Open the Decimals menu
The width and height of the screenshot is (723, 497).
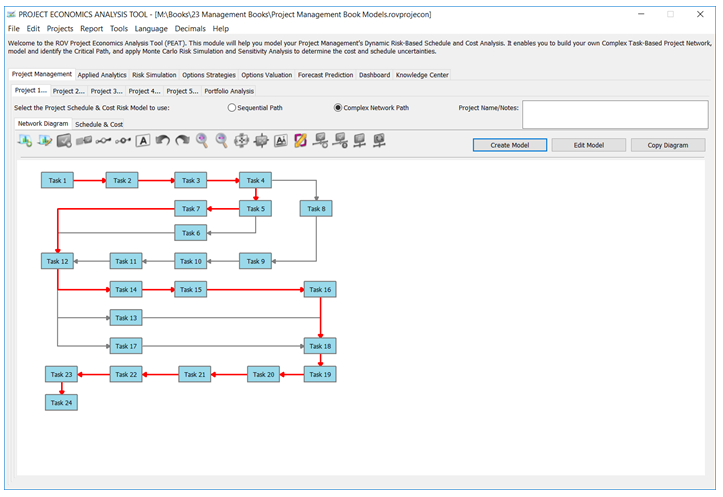click(190, 29)
